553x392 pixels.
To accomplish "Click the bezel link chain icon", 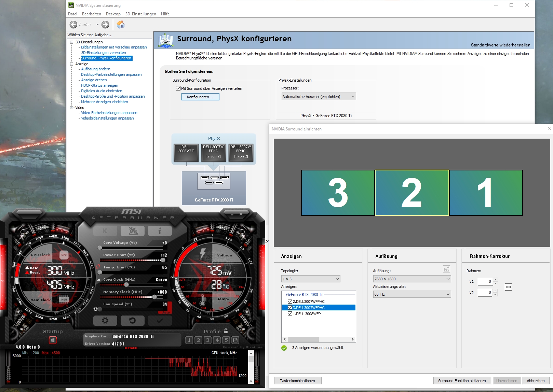I will pos(508,287).
